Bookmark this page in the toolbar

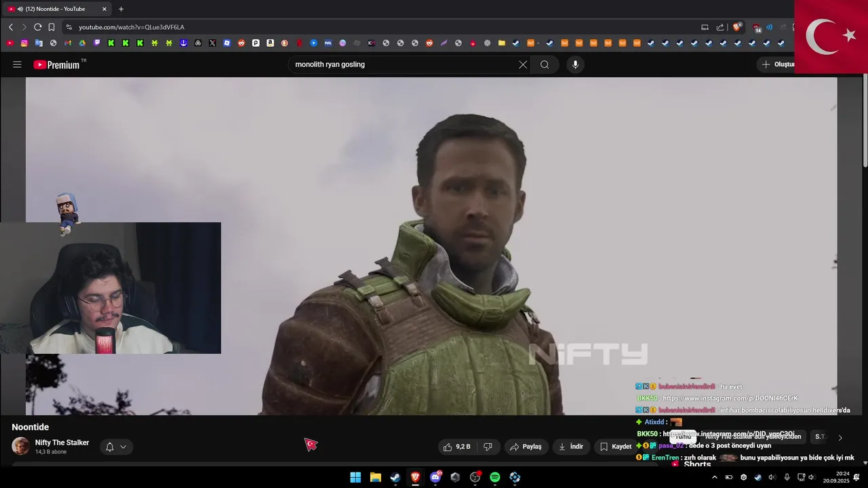click(x=52, y=27)
